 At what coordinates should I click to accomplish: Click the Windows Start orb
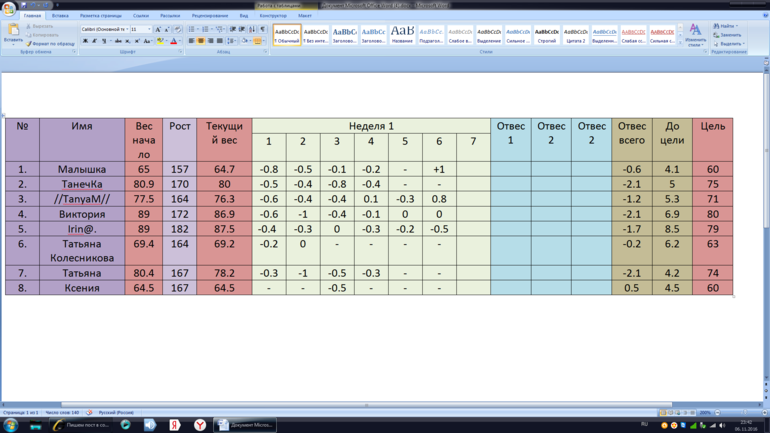[11, 425]
